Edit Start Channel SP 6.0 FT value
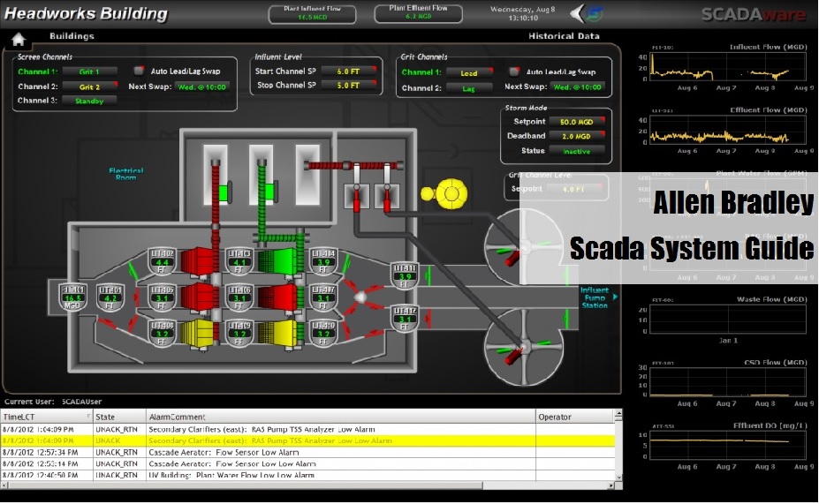The image size is (819, 504). [348, 71]
